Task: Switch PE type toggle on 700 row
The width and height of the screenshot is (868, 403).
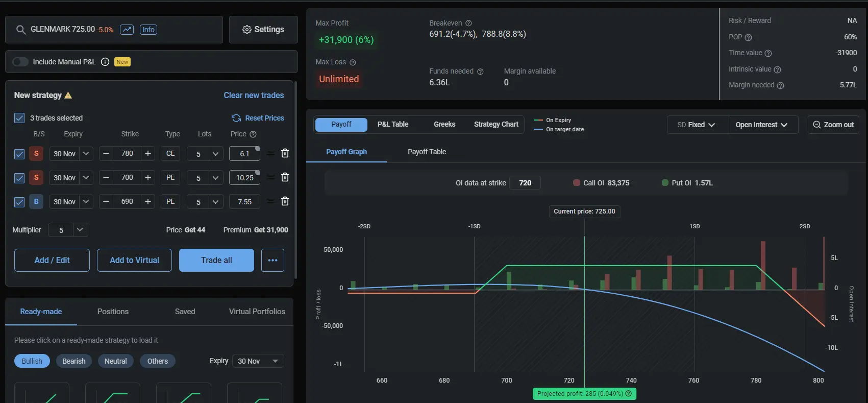Action: tap(170, 177)
